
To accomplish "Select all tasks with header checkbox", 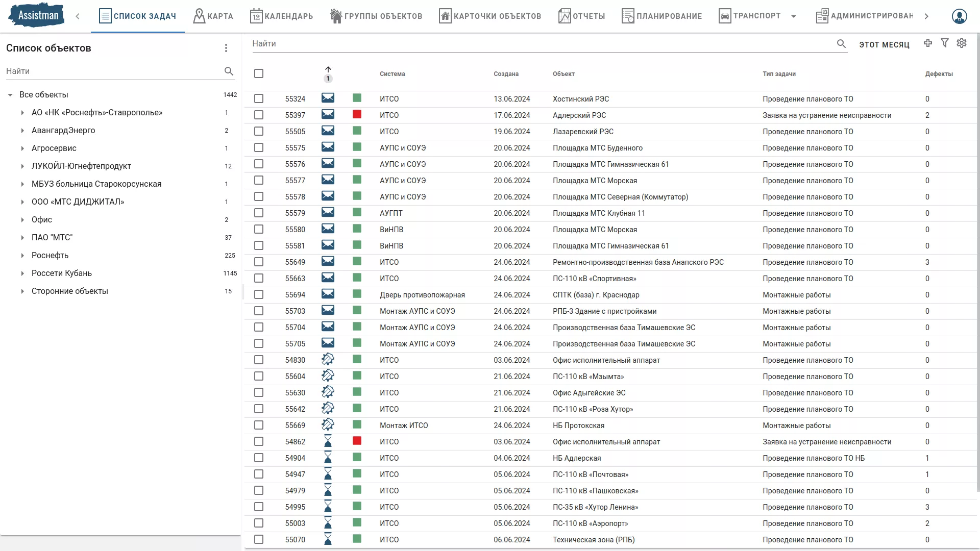I will [259, 73].
